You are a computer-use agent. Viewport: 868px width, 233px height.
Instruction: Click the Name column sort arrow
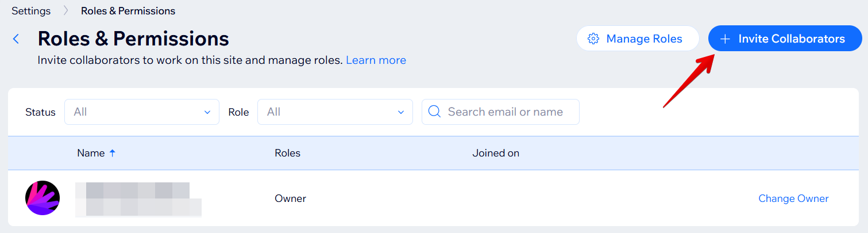tap(113, 153)
